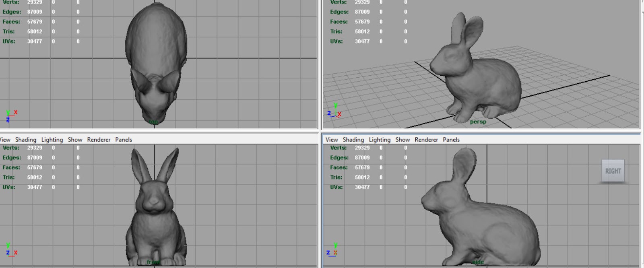Click the 'UVs:' label in the side view panel
Image resolution: width=644 pixels, height=268 pixels.
tap(336, 187)
